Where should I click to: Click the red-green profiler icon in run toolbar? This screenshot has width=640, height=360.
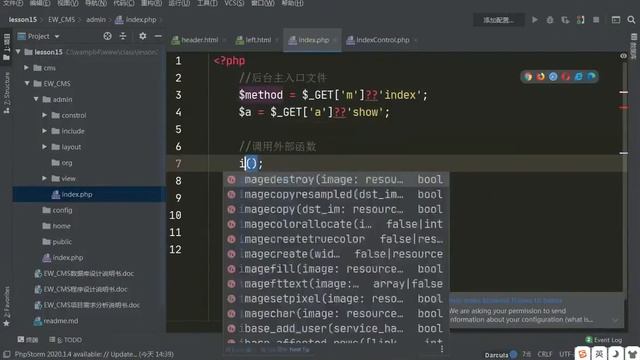580,20
